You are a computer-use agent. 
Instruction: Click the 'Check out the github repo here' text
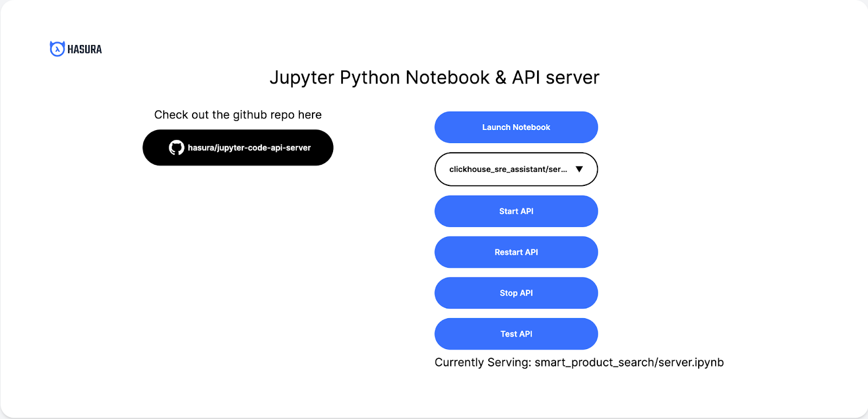tap(238, 115)
